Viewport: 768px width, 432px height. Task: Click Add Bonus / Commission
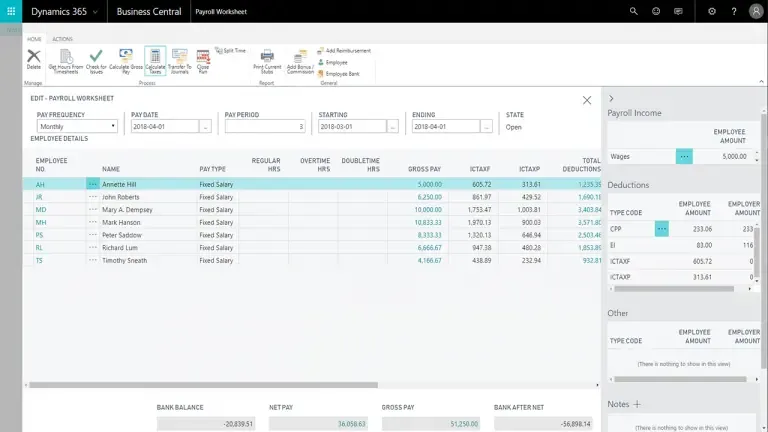click(x=297, y=61)
